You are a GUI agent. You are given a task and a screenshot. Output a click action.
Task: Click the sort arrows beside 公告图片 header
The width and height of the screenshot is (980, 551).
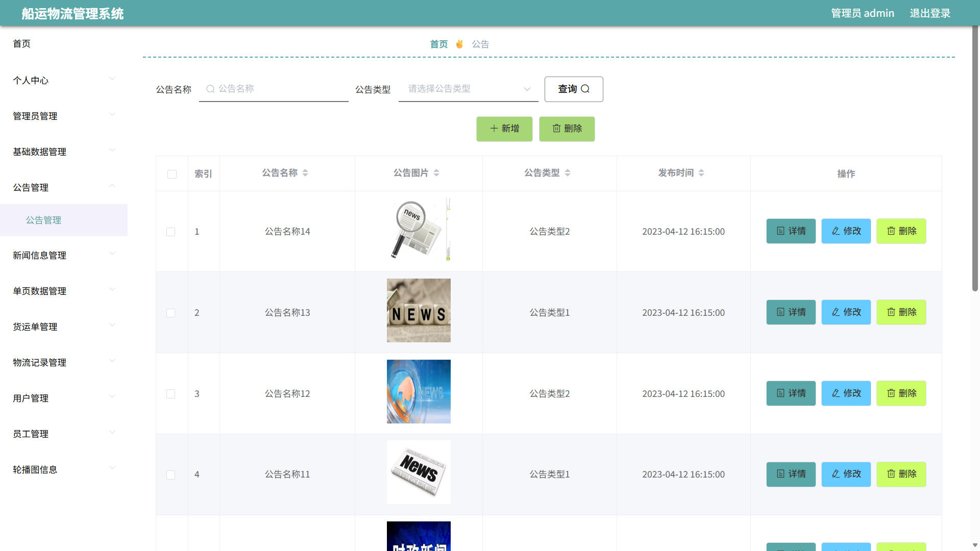pyautogui.click(x=436, y=173)
